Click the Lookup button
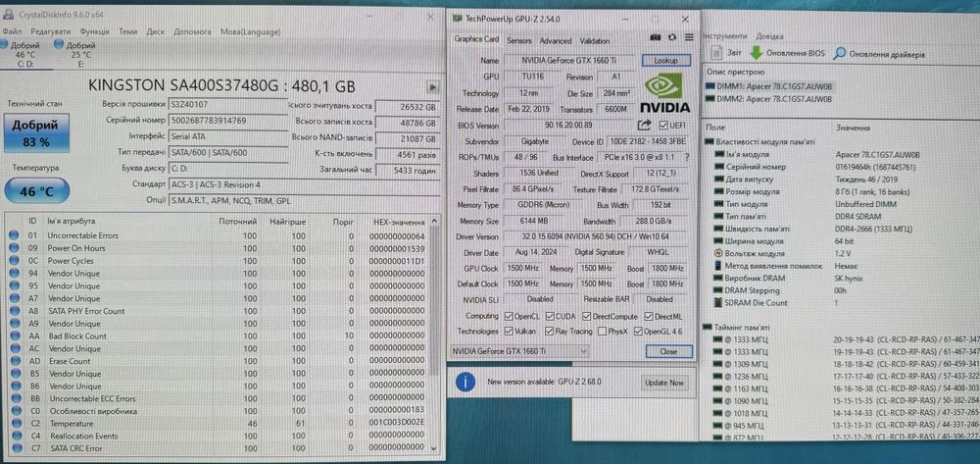Viewport: 980px width, 464px height. 666,61
